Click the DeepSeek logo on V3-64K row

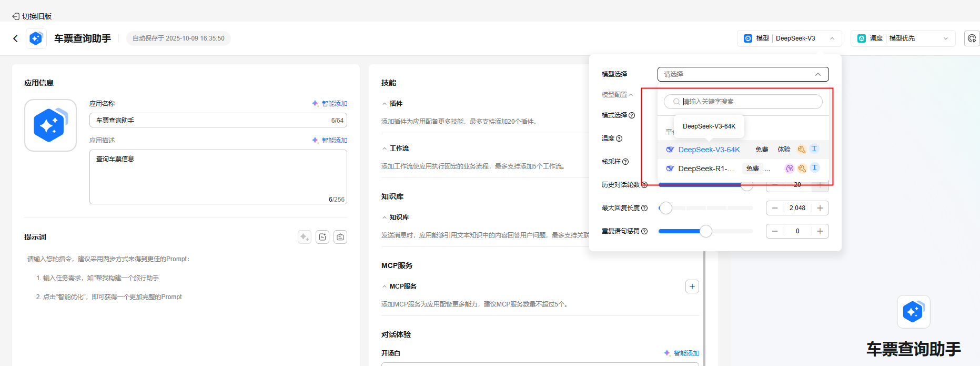670,150
